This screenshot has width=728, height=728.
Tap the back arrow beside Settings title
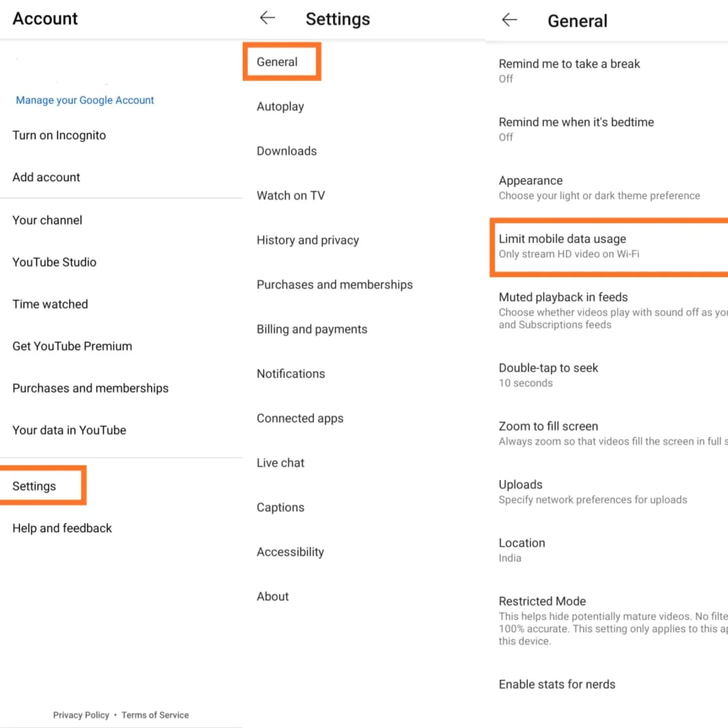(x=268, y=18)
